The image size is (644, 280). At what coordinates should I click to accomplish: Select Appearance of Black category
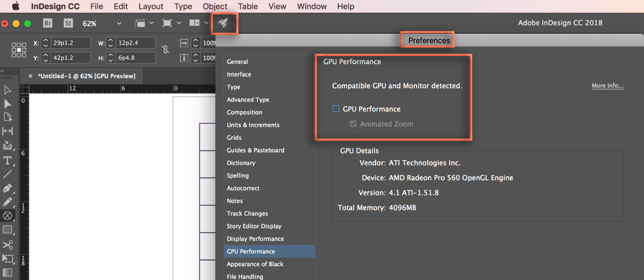tap(255, 264)
